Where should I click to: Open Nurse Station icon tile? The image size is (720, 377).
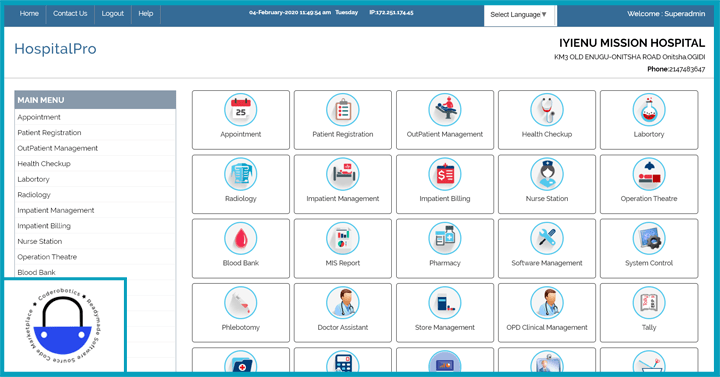(546, 184)
